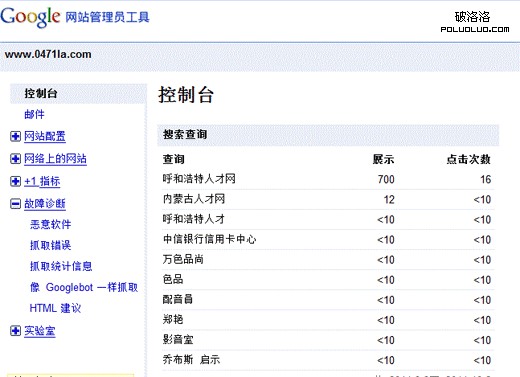Image resolution: width=520 pixels, height=377 pixels.
Task: Select the query 郑艳
Action: 173,319
